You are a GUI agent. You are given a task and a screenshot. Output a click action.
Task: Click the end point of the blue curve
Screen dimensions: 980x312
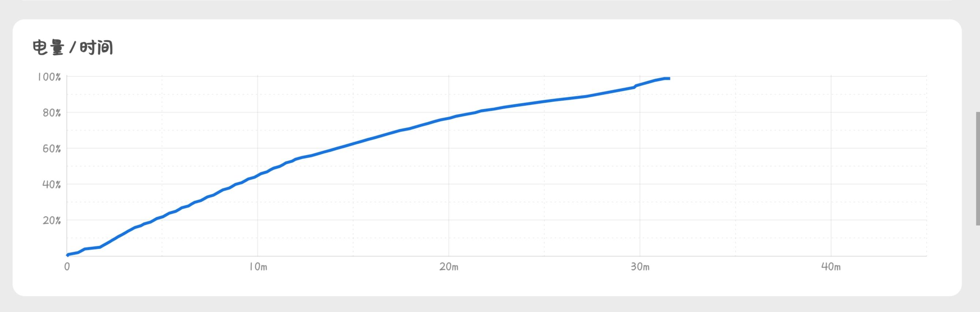668,78
